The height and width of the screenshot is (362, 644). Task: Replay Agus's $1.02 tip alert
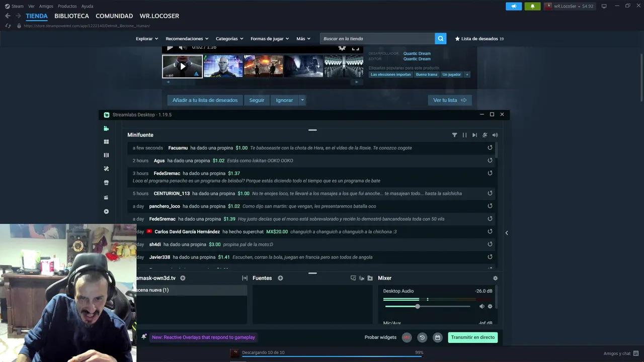[x=490, y=160]
